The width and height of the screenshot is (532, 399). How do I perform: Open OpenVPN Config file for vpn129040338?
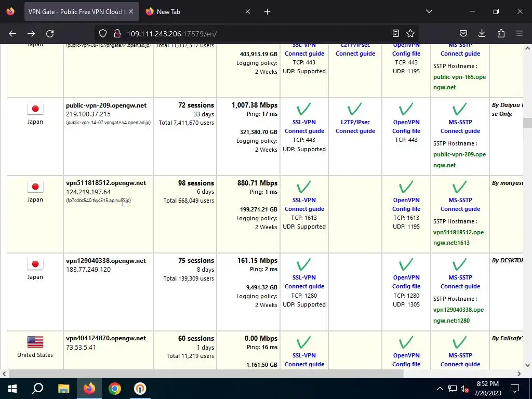pos(406,282)
